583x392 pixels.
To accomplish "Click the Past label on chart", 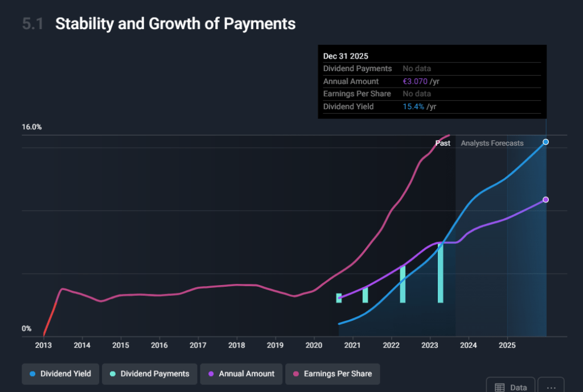I will [x=443, y=143].
